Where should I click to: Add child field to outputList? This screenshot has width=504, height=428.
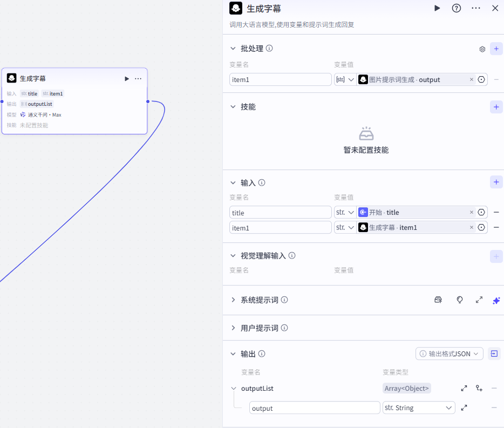pyautogui.click(x=479, y=389)
